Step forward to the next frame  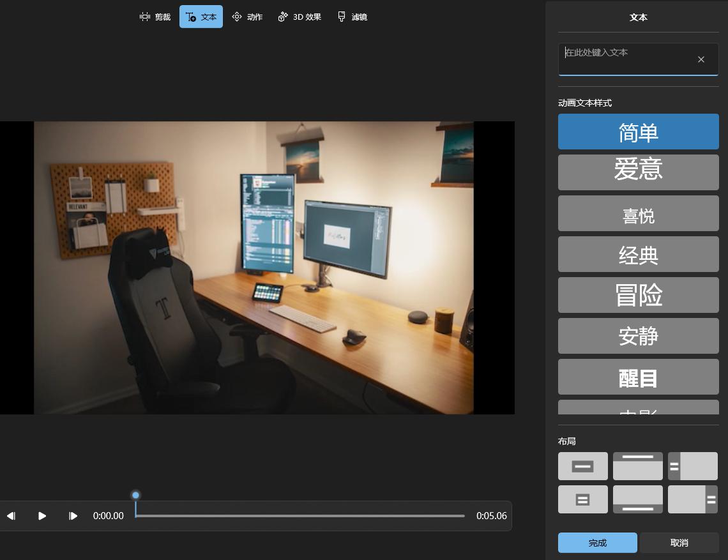[73, 516]
